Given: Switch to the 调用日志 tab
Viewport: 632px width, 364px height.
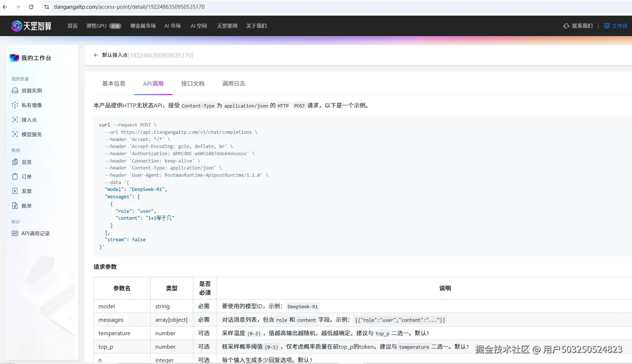Looking at the screenshot, I should [x=233, y=83].
